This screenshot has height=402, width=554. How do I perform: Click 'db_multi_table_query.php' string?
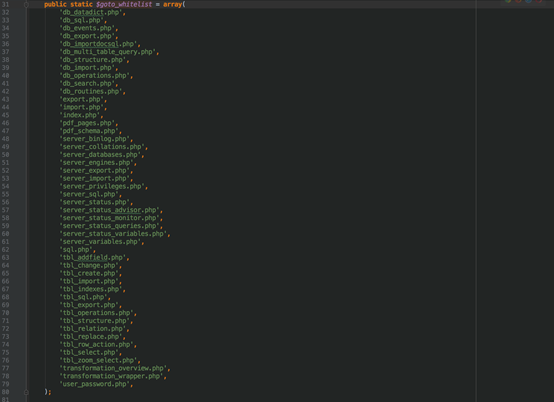coord(107,52)
